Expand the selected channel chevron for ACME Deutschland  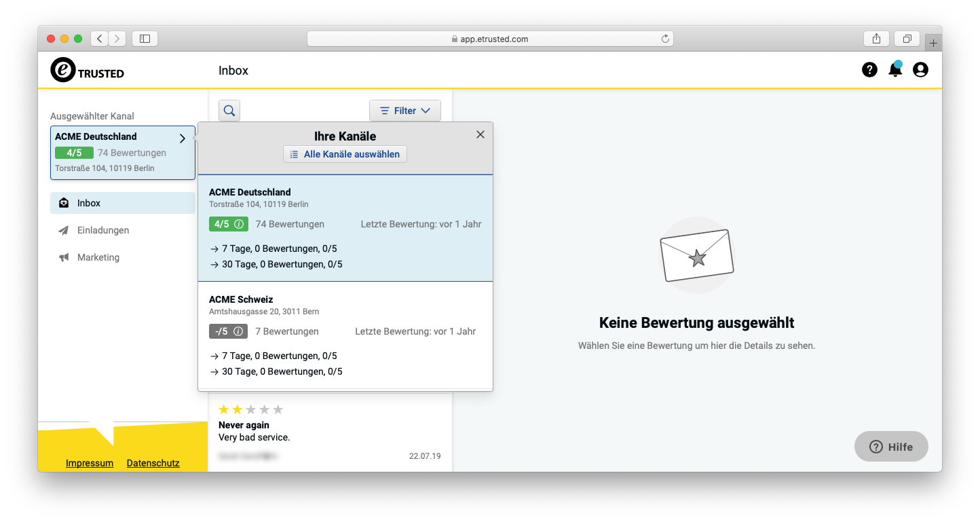coord(182,138)
